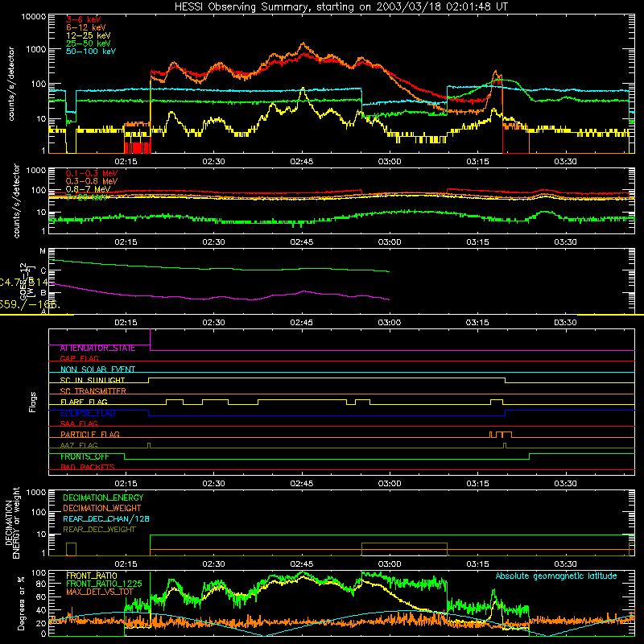Click the HESSI Observing Summary plot title

click(341, 7)
